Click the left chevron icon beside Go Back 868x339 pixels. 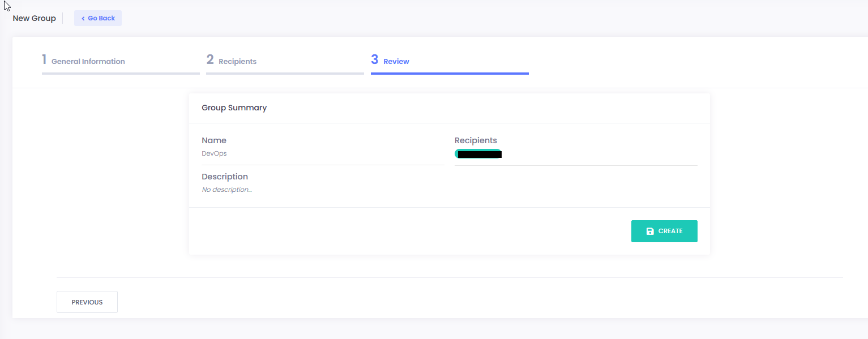83,18
